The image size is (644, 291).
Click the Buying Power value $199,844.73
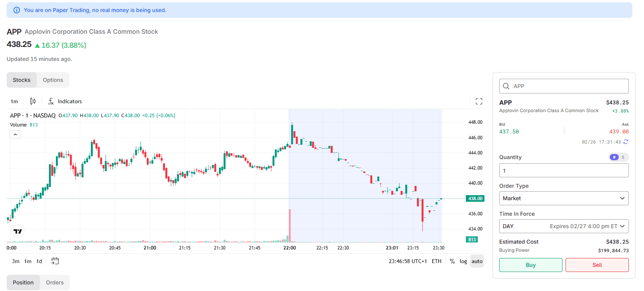pos(613,251)
